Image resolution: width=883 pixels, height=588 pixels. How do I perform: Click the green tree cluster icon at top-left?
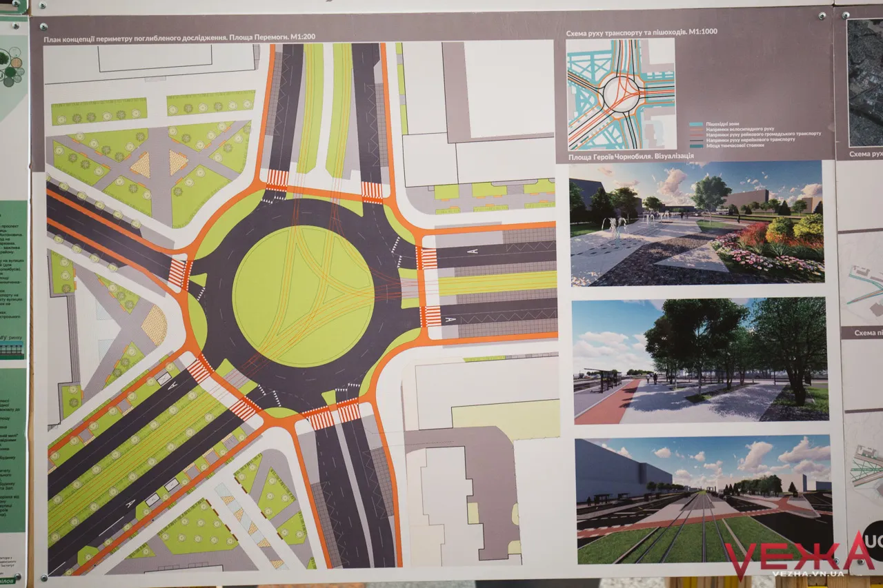click(x=11, y=65)
